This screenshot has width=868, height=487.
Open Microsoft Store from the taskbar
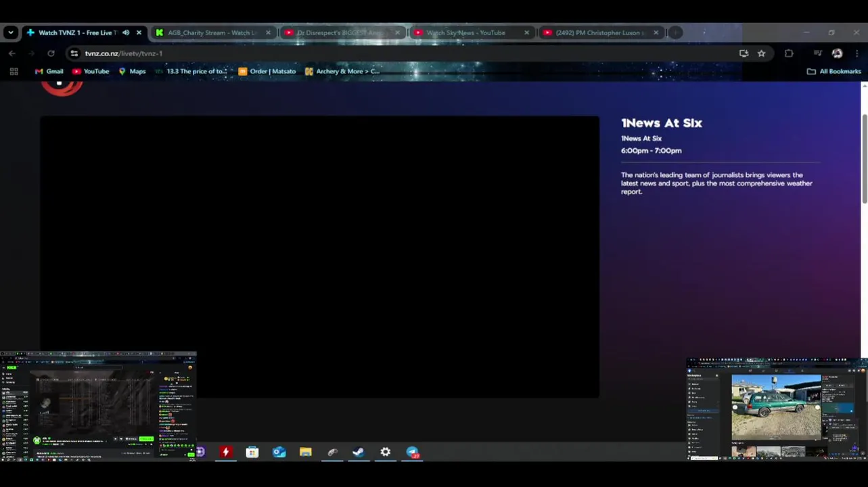[x=252, y=452]
